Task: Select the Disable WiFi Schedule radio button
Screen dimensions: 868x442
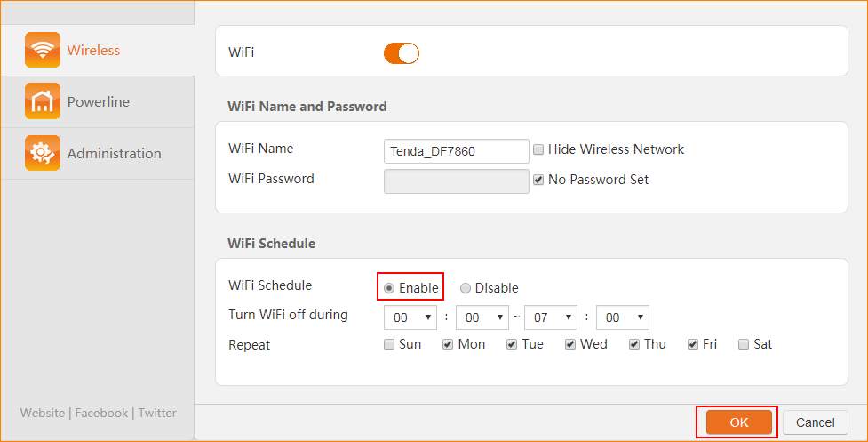Action: 466,288
